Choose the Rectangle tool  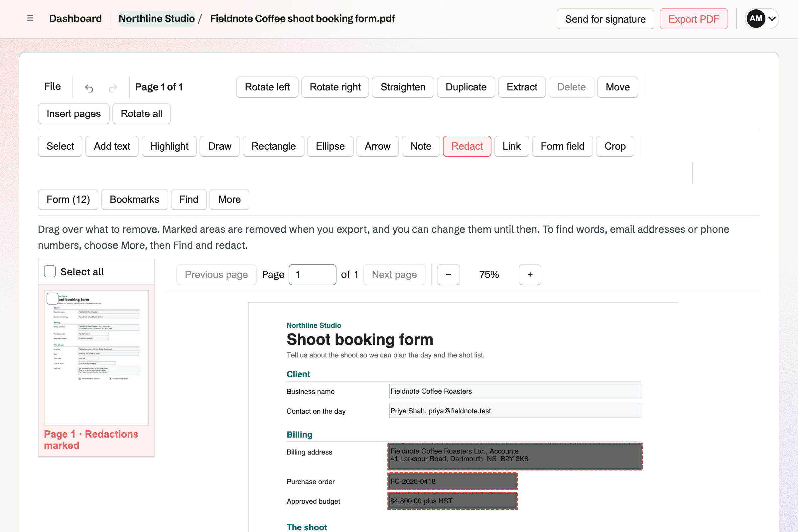[x=273, y=146]
